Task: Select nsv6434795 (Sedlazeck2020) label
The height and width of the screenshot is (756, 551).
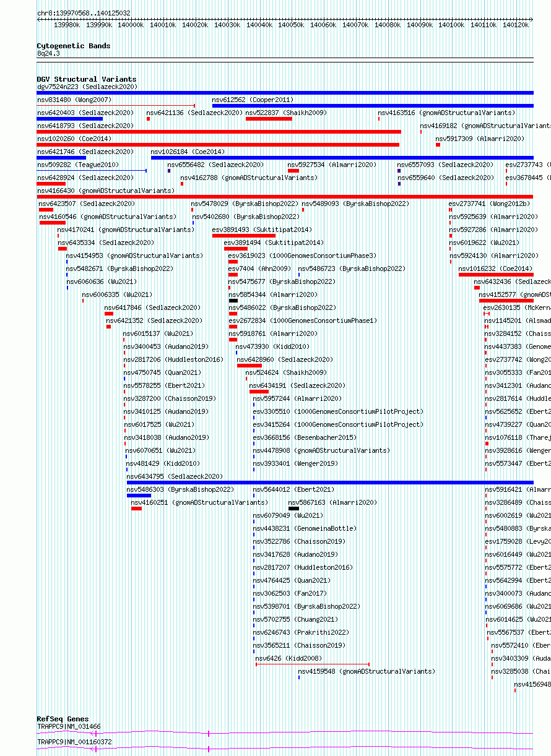Action: 175,476
